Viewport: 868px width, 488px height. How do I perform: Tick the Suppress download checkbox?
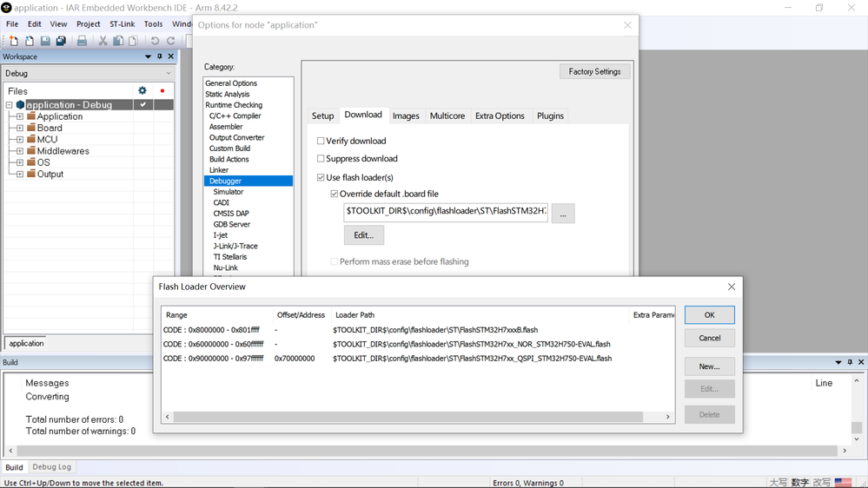[x=321, y=159]
